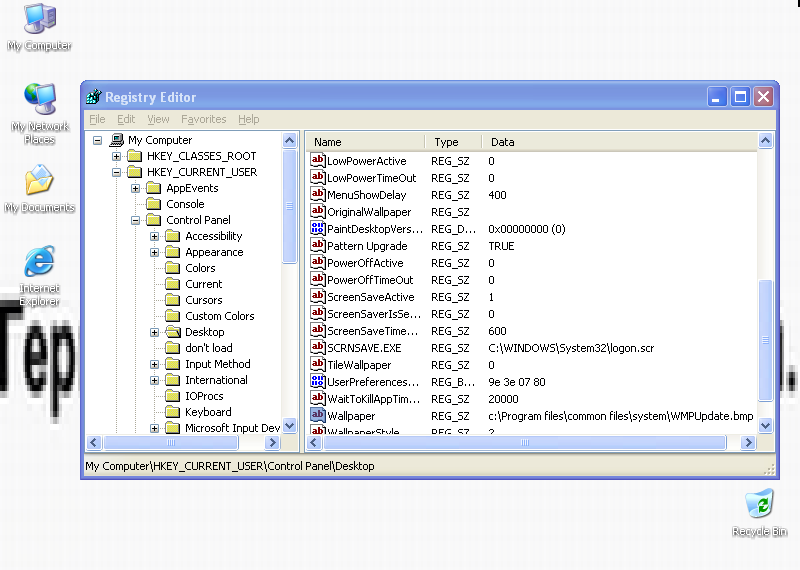This screenshot has width=800, height=570.
Task: Select the Custom Colors key
Action: pyautogui.click(x=219, y=316)
